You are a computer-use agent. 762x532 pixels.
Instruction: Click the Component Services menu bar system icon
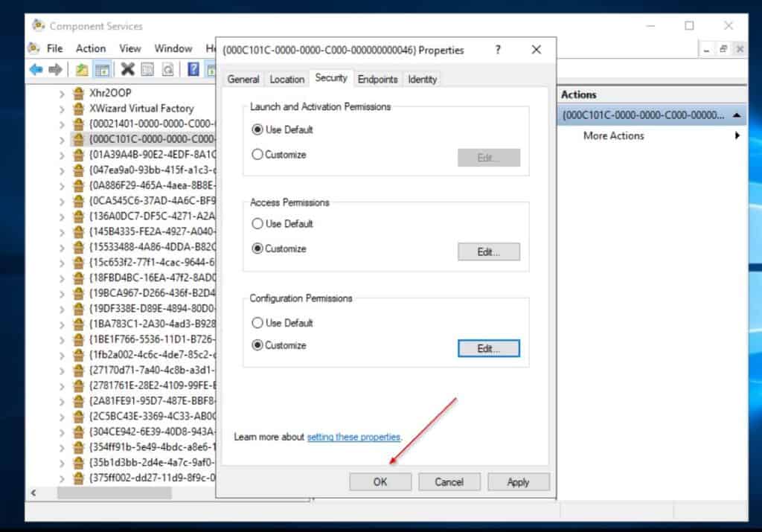(33, 48)
